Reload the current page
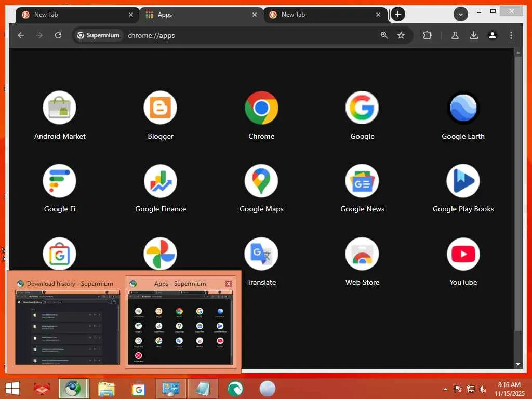532x399 pixels. coord(58,35)
